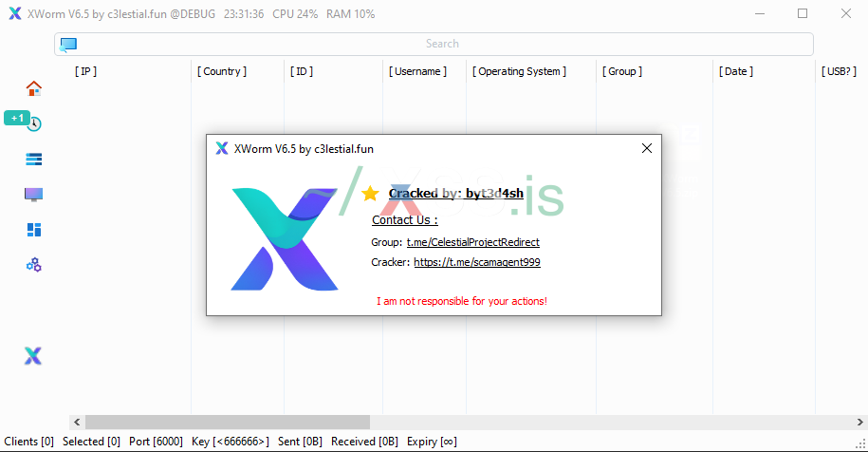Image resolution: width=868 pixels, height=452 pixels.
Task: Click the large X logo in About dialog
Action: point(284,238)
